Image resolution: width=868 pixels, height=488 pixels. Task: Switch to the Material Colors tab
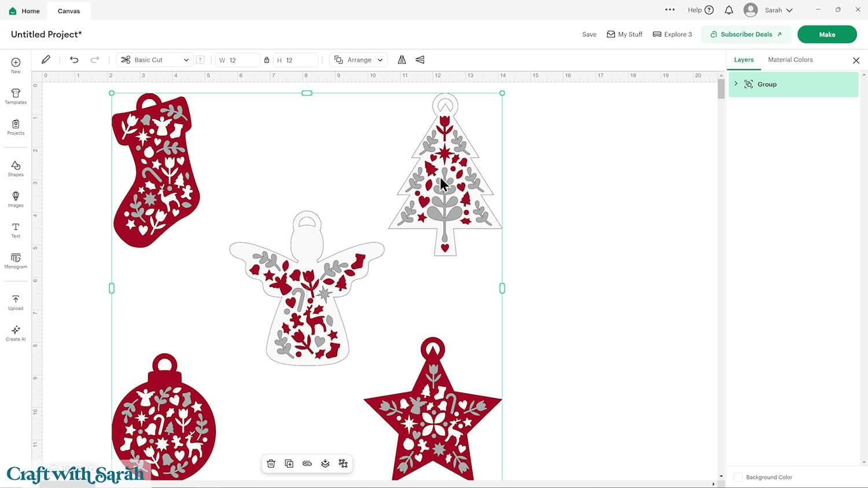[790, 60]
